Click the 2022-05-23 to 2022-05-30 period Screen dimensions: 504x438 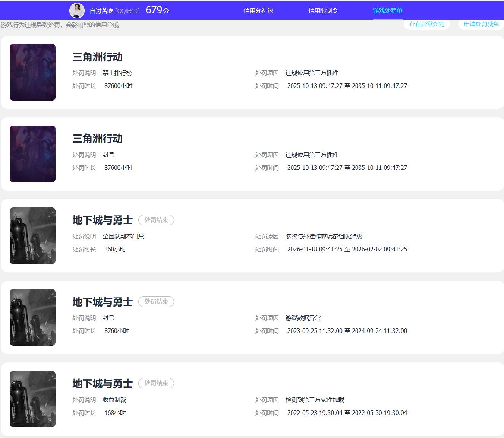(347, 413)
